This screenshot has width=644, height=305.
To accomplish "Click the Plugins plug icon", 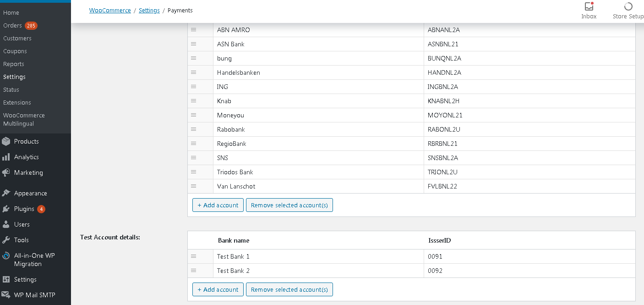I will point(6,209).
